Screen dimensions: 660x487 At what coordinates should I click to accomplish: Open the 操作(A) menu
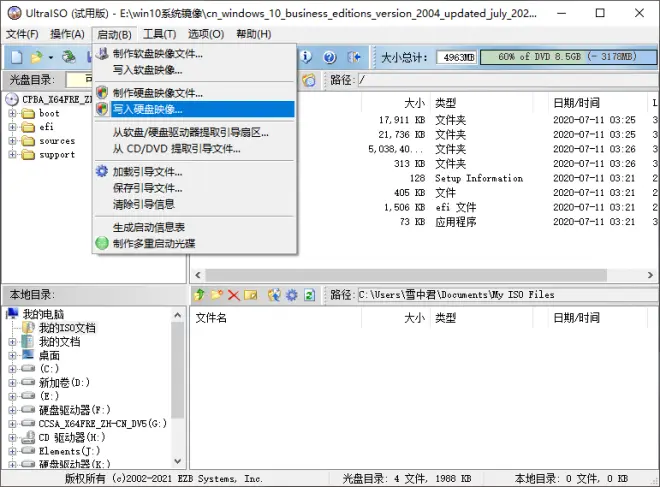click(67, 34)
